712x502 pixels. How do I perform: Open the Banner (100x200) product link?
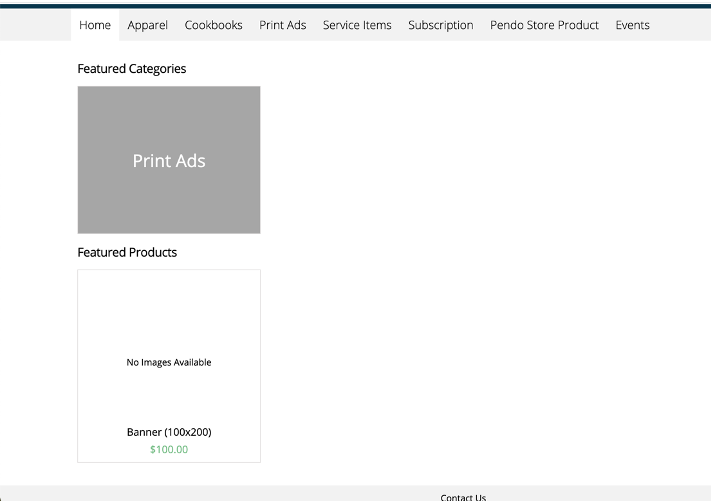[x=169, y=432]
